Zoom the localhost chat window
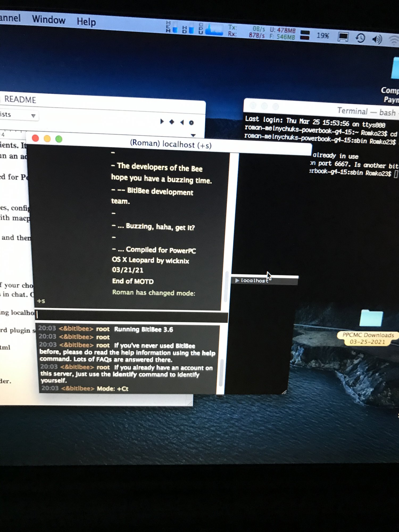Screen dimensions: 399x532 click(59, 139)
